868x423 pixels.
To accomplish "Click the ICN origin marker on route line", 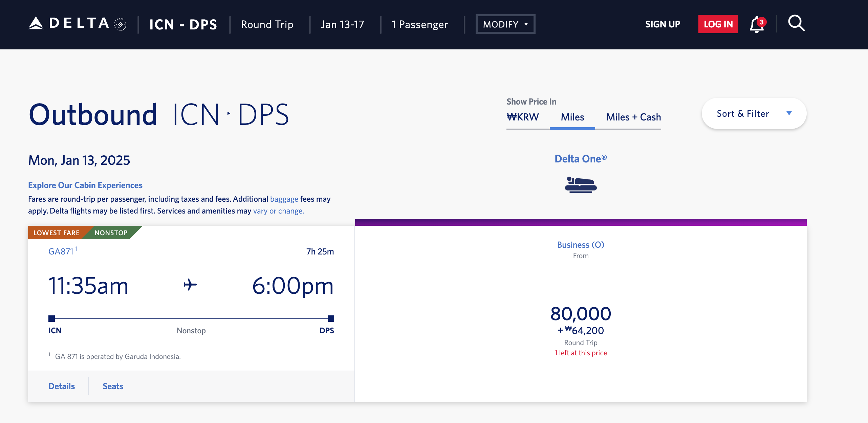I will tap(51, 318).
